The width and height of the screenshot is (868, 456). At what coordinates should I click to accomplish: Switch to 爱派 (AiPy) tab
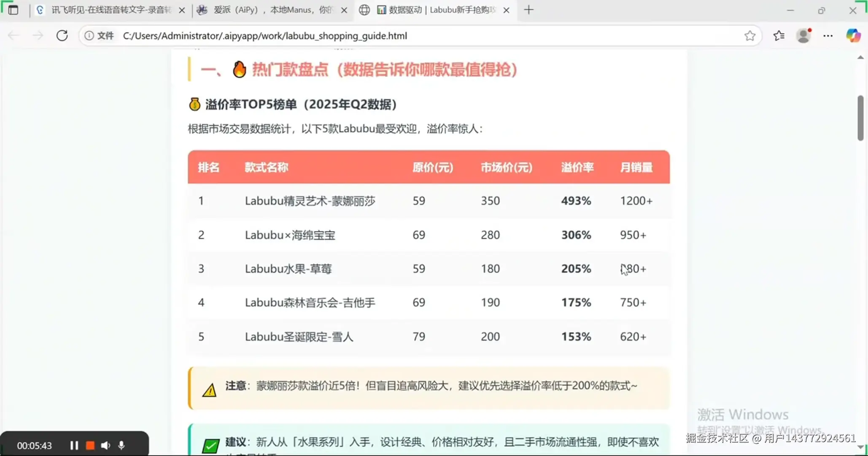[x=272, y=10]
